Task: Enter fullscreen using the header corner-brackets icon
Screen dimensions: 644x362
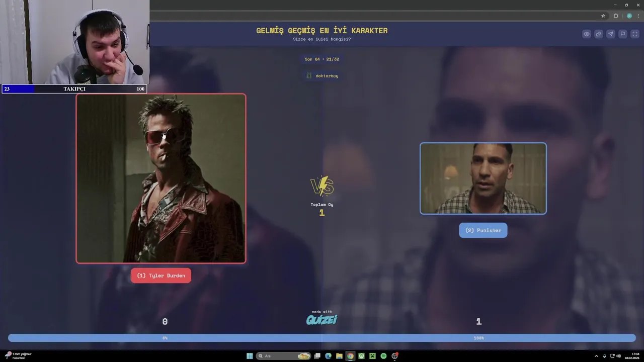Action: click(x=635, y=34)
